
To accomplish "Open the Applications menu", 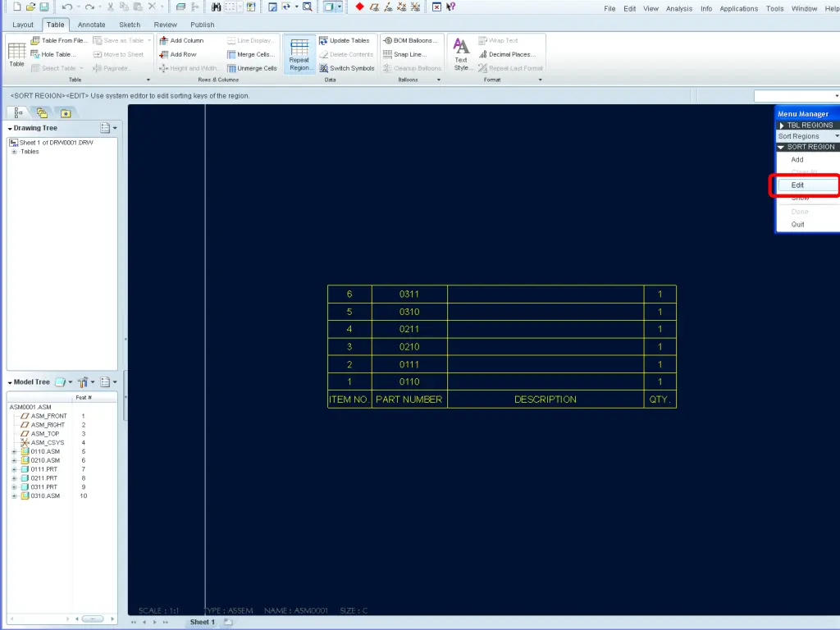I will pos(739,8).
